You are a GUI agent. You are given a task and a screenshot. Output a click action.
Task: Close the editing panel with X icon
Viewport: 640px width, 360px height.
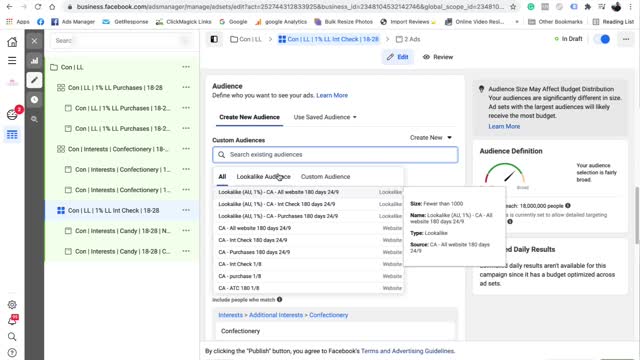tap(34, 41)
